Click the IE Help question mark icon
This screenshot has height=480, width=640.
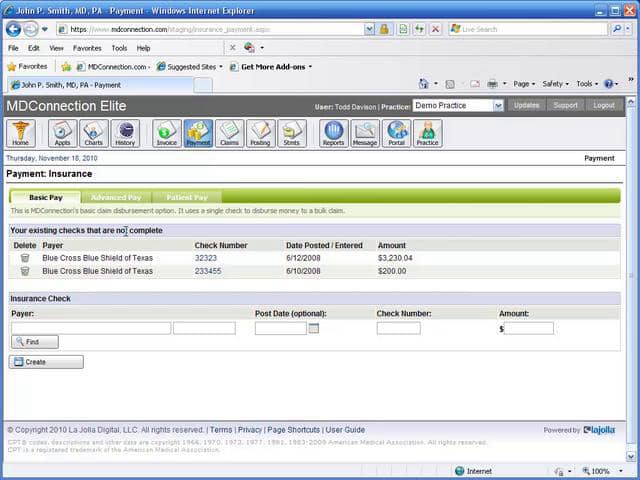pos(609,84)
